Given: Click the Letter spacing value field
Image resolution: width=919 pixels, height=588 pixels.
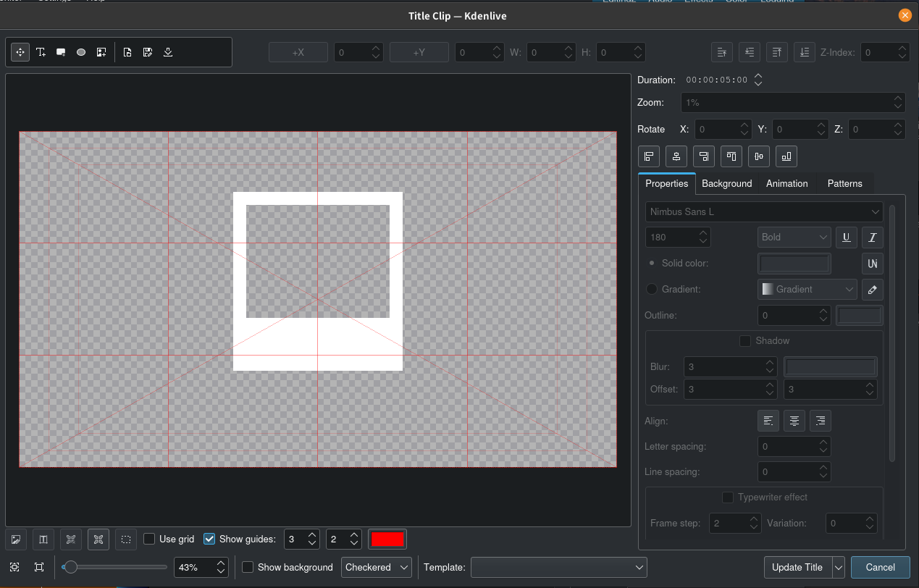Looking at the screenshot, I should (x=794, y=446).
